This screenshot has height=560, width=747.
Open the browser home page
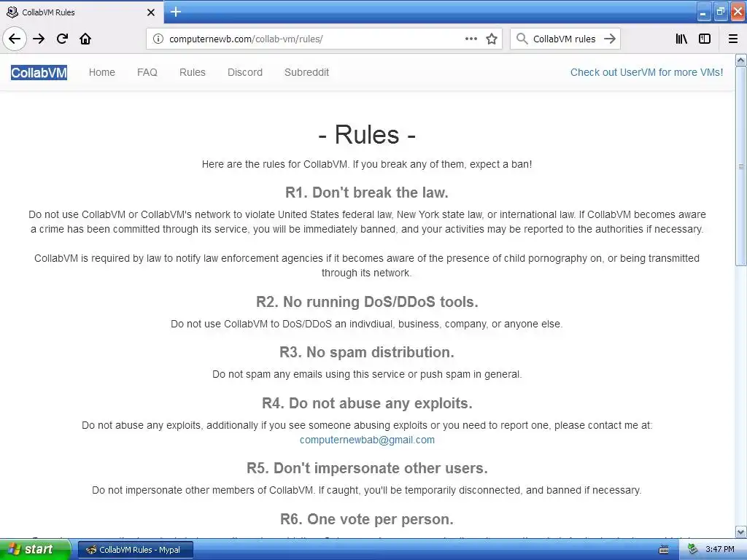click(85, 39)
